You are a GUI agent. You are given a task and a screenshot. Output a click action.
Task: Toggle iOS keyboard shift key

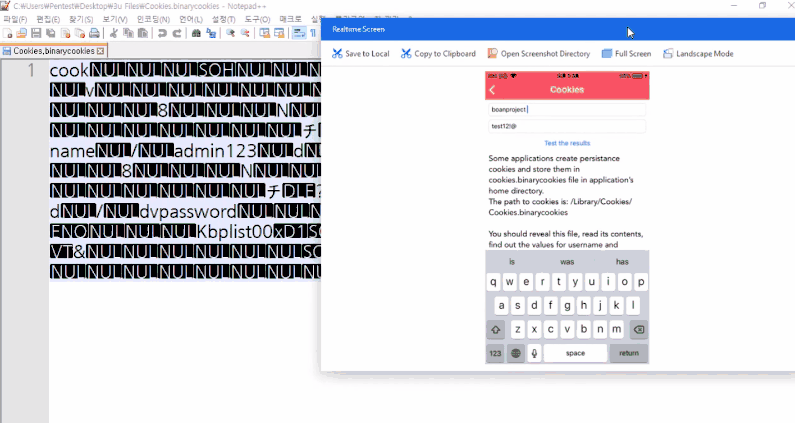click(496, 330)
